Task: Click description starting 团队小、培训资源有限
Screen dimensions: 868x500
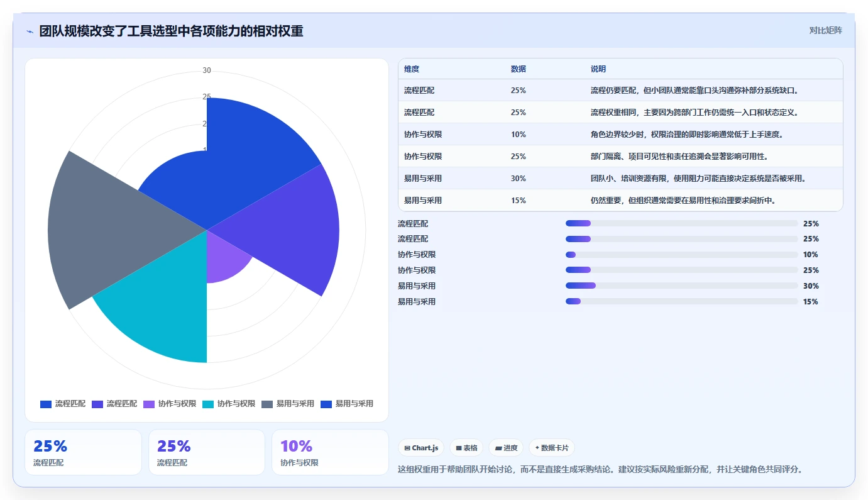Action: (698, 179)
